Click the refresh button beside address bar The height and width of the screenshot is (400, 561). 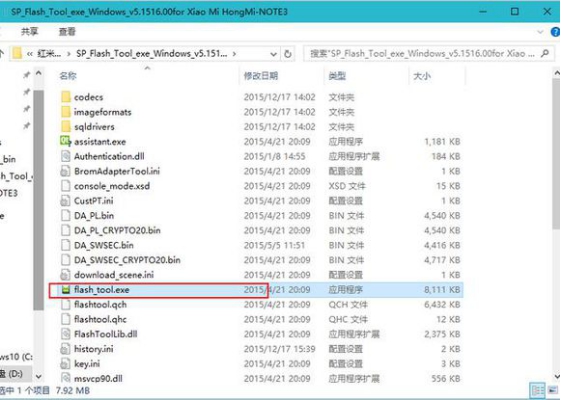[x=288, y=54]
